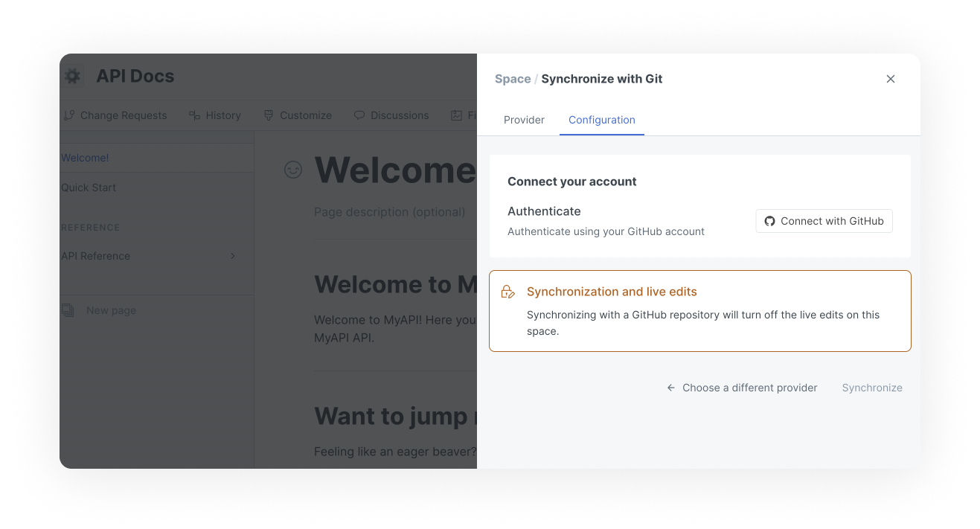Select the Configuration tab
The width and height of the screenshot is (980, 529).
tap(601, 120)
